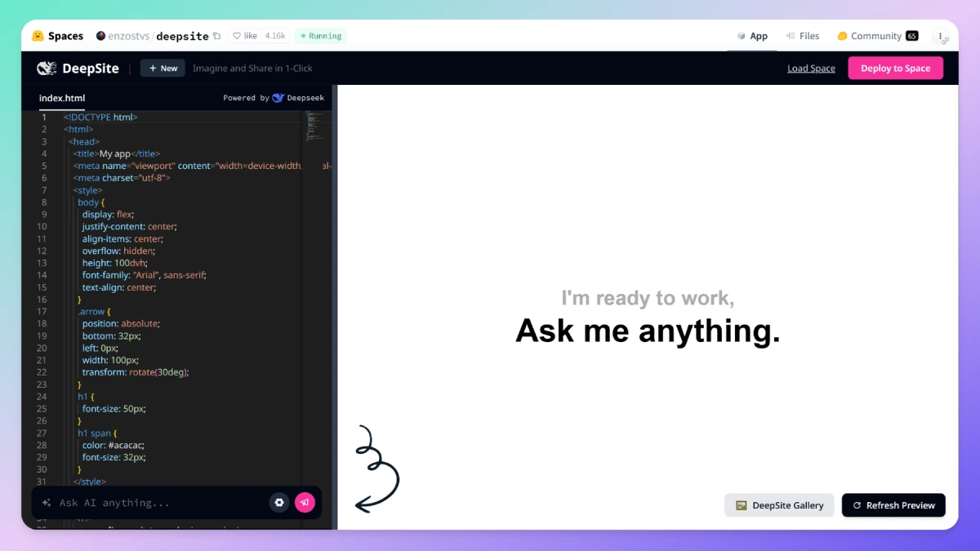Select the index.html editor tab
Image resolution: width=980 pixels, height=551 pixels.
coord(62,98)
